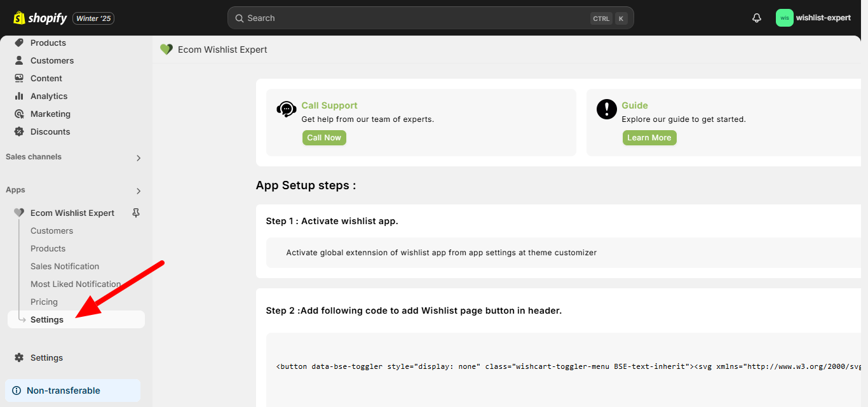This screenshot has height=407, width=868.
Task: Unpin Ecom Wishlist Expert using pin icon
Action: pyautogui.click(x=135, y=213)
